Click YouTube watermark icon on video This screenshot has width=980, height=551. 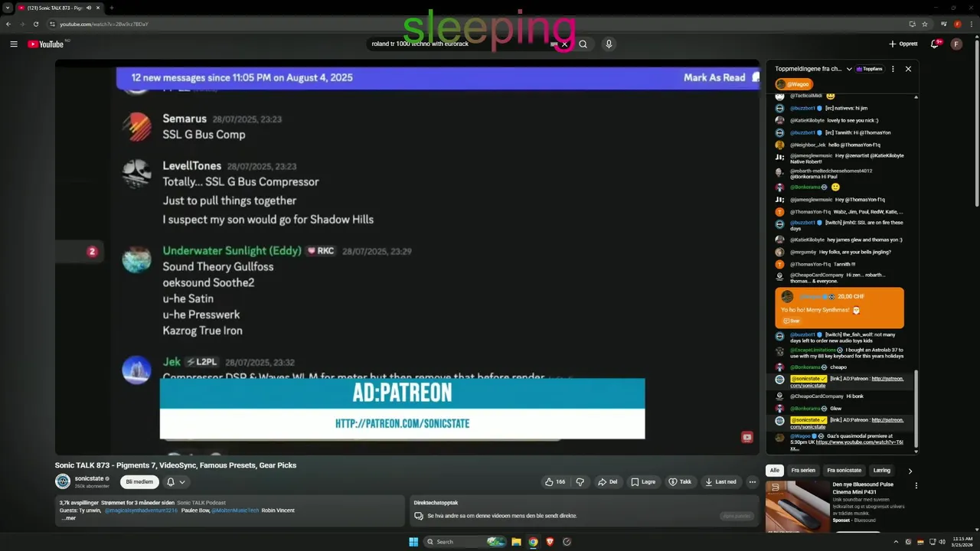click(746, 437)
